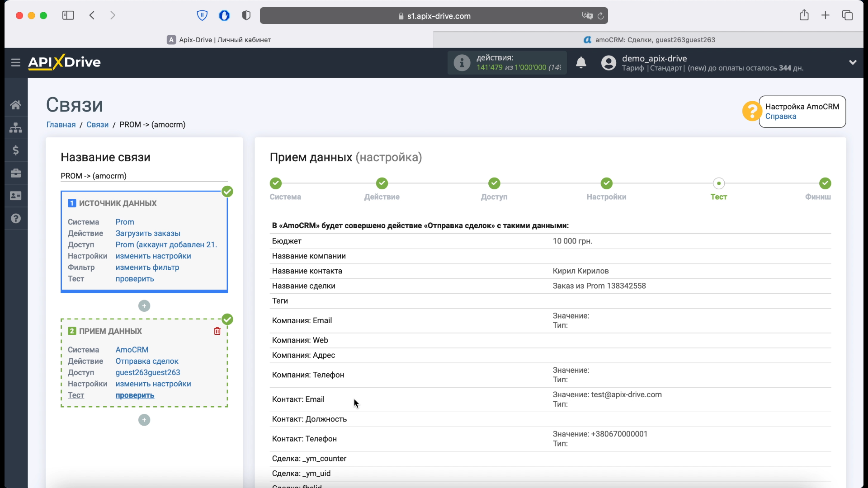Click проверить in receiver block
868x488 pixels.
pos(135,395)
